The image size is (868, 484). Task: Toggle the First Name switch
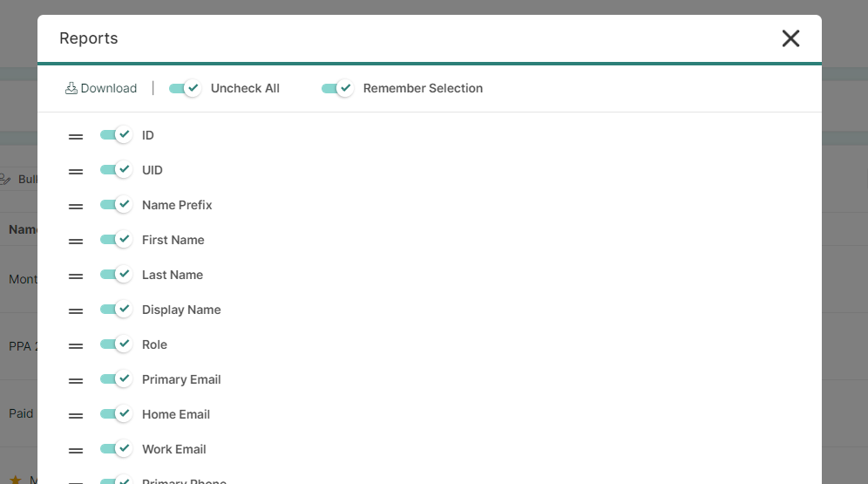click(x=116, y=239)
